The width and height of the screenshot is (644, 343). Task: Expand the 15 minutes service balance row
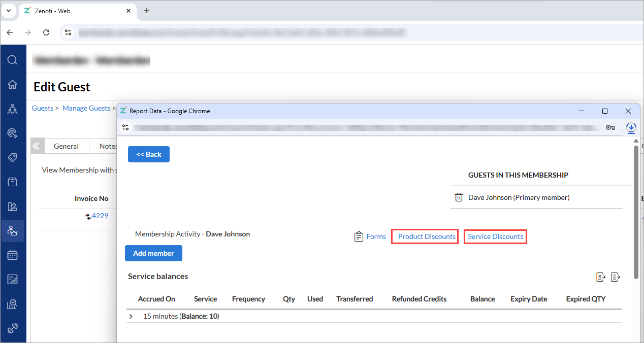[x=131, y=316]
